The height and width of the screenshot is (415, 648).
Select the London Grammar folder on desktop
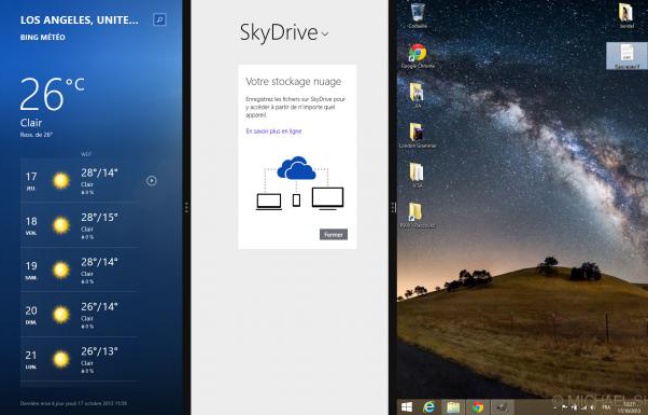tap(417, 135)
